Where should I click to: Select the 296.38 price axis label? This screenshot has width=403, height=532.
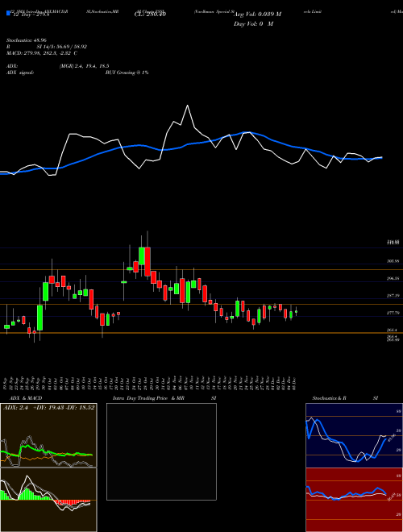click(393, 279)
